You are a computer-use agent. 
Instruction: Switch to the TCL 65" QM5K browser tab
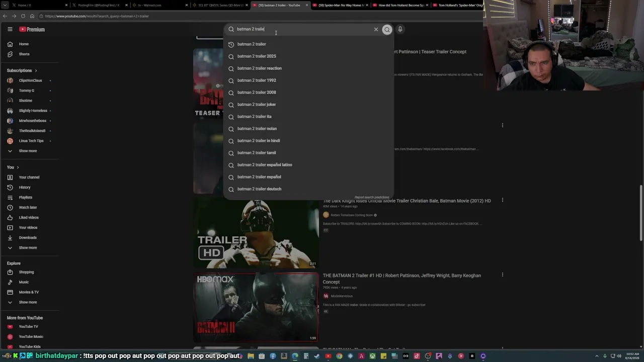[x=220, y=5]
